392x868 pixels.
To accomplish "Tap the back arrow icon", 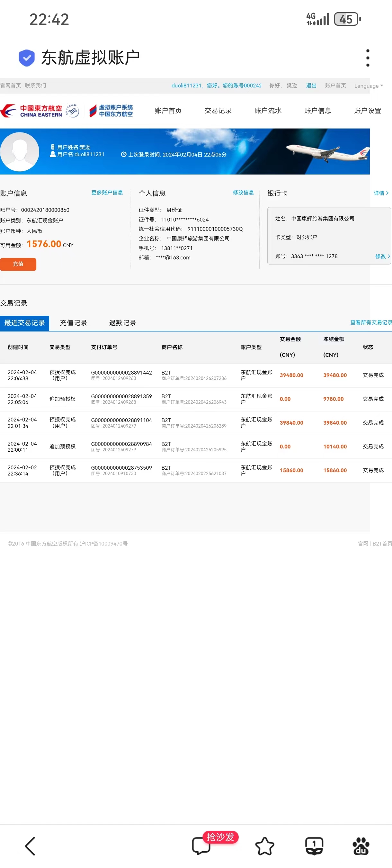I will (x=30, y=845).
